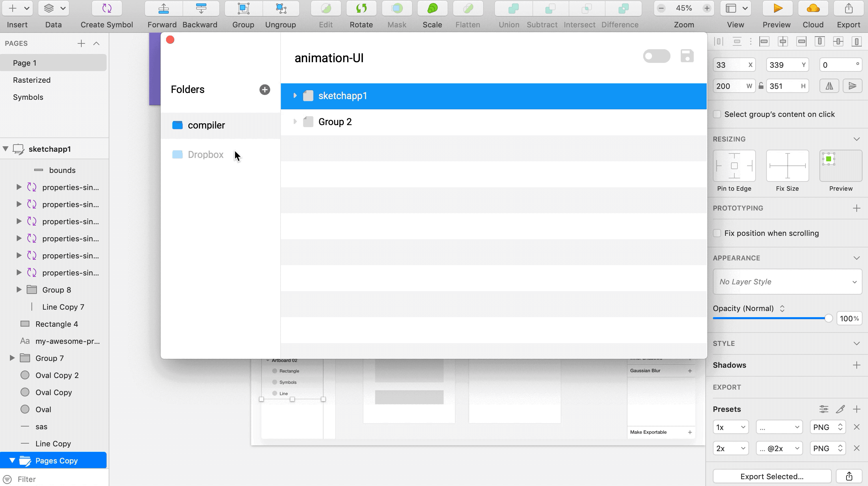Click the Rotate tool icon
Viewport: 868px width, 486px height.
tap(361, 9)
